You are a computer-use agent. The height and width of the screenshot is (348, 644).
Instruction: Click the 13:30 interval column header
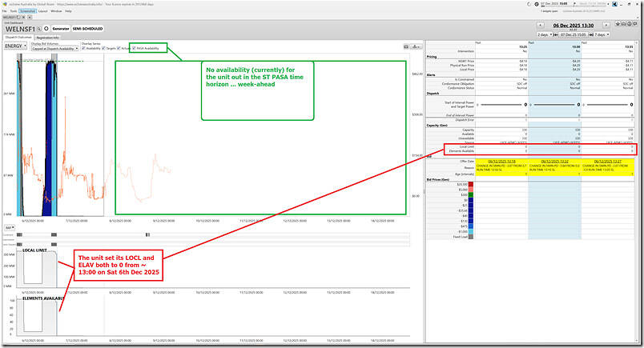(x=577, y=46)
